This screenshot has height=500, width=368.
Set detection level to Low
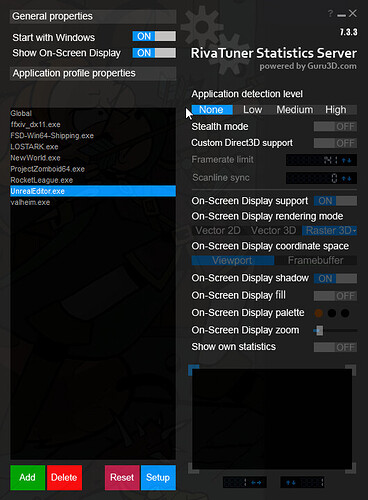[253, 110]
